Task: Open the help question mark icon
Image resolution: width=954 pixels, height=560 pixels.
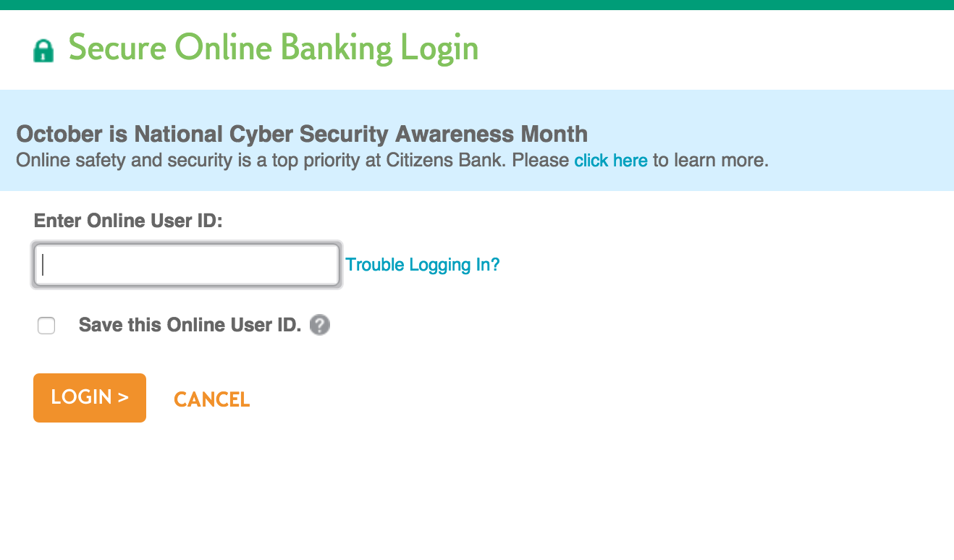Action: (320, 326)
